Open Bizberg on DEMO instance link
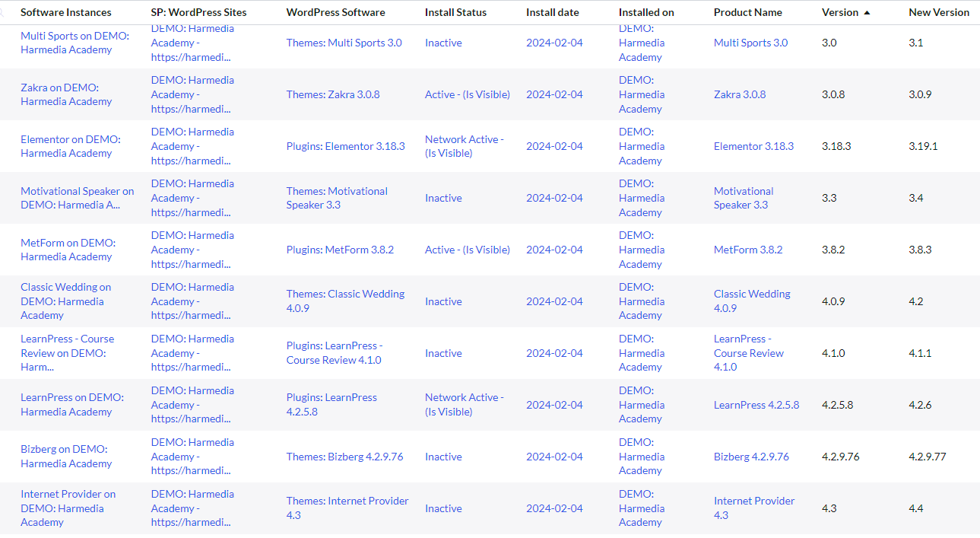 [66, 456]
